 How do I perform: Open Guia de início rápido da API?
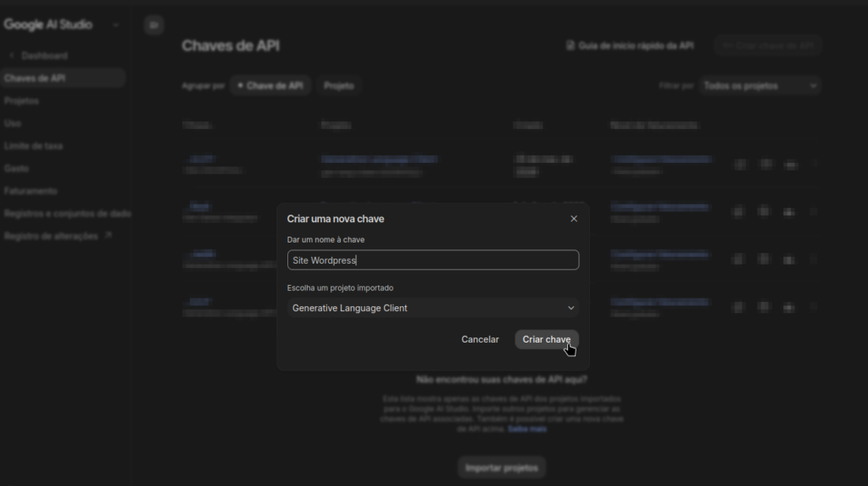pyautogui.click(x=630, y=46)
